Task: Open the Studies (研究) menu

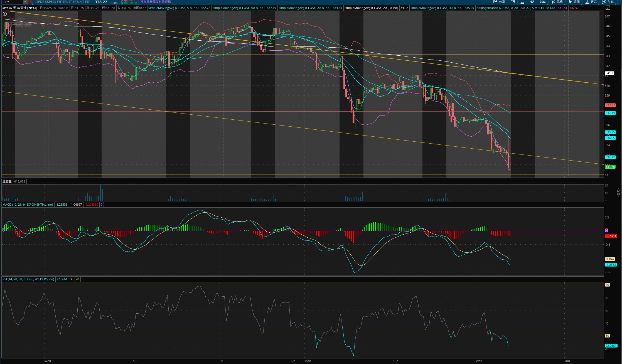Action: coord(591,2)
